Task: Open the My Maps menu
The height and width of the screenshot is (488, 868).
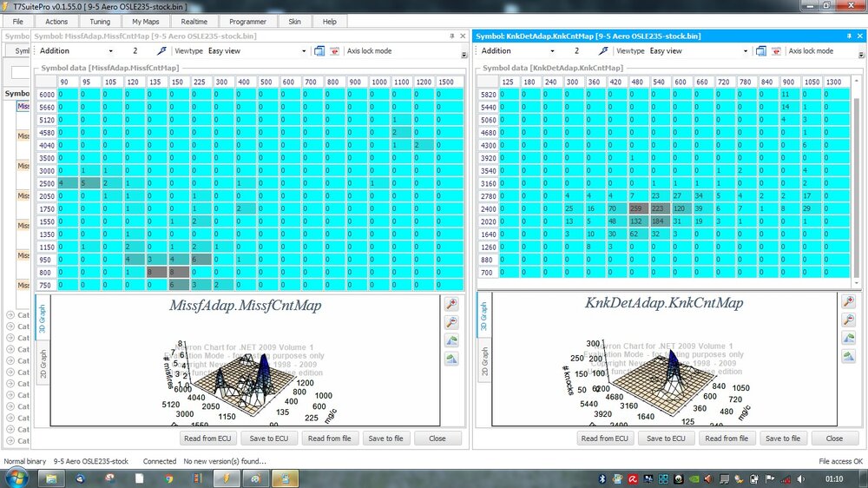Action: (146, 22)
